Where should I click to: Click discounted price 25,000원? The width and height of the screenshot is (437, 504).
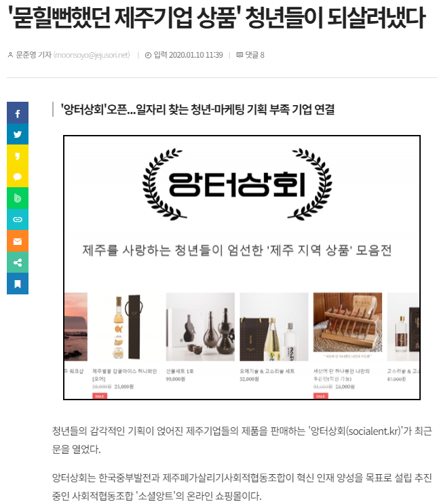(x=123, y=387)
